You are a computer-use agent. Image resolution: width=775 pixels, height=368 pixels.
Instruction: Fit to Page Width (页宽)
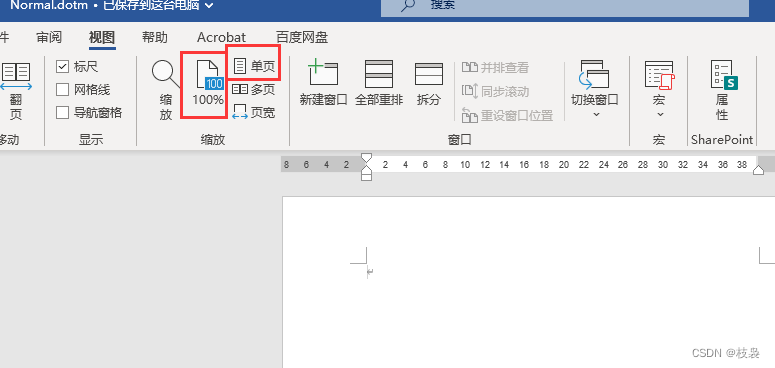pos(255,113)
